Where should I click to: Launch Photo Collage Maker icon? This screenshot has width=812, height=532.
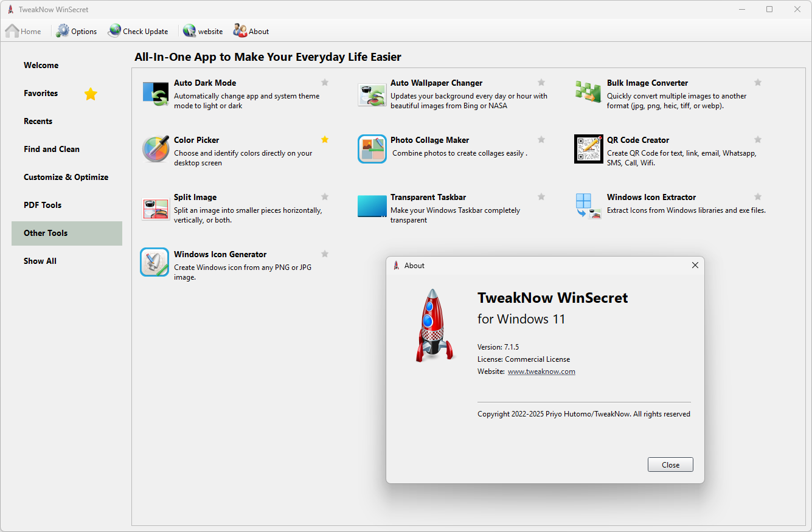372,149
